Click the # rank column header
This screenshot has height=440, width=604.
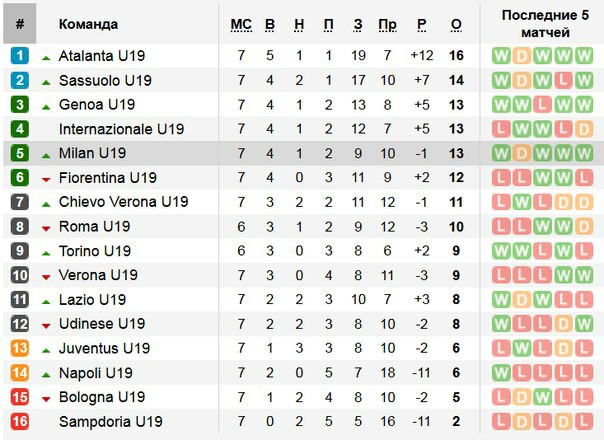20,24
